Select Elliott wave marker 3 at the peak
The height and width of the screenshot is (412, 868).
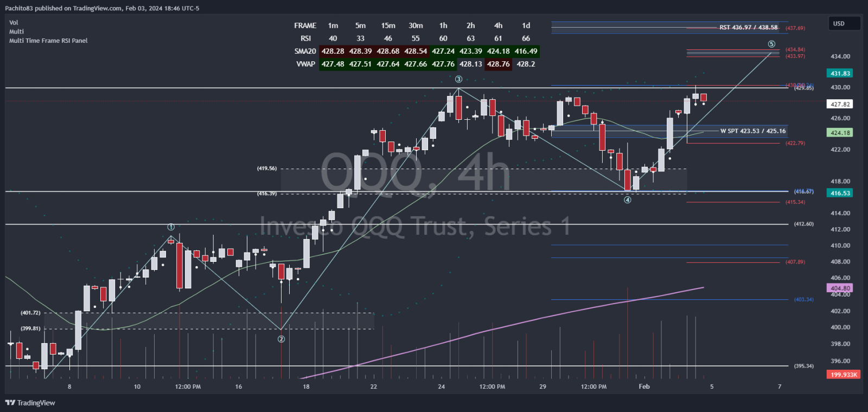coord(458,80)
